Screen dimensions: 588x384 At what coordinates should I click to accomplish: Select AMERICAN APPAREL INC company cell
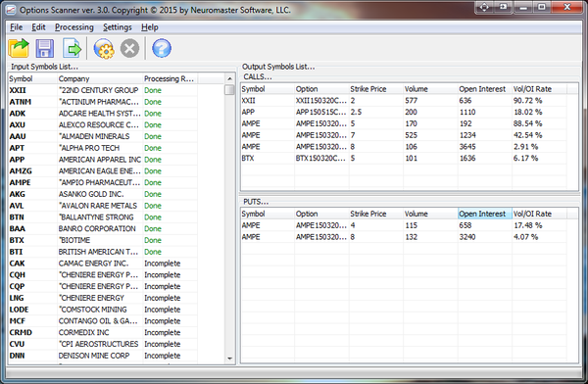pyautogui.click(x=100, y=160)
